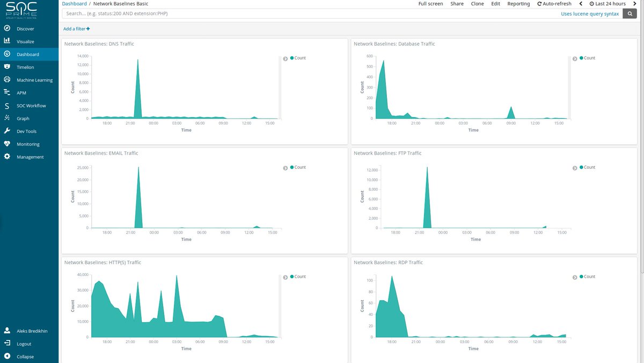
Task: Click Count color dot in RDP Traffic legend
Action: (x=581, y=277)
